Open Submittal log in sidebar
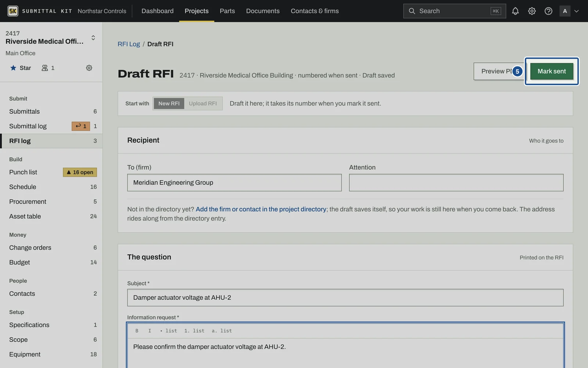 [51, 126]
